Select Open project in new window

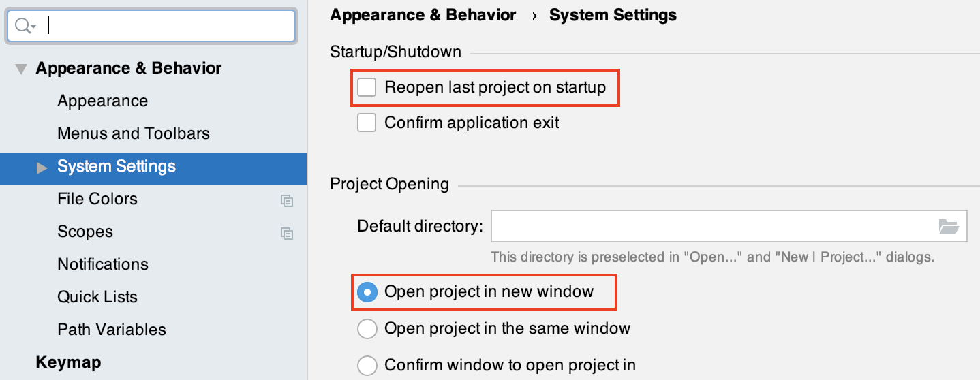(x=367, y=292)
